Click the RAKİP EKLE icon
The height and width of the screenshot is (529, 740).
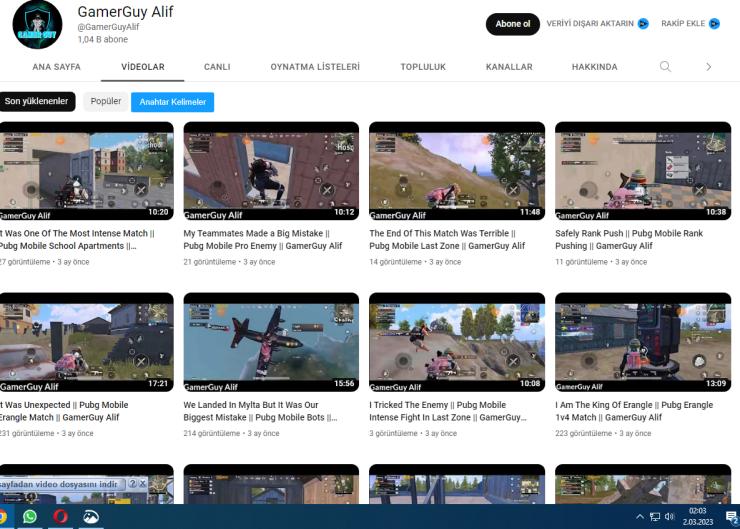pyautogui.click(x=715, y=24)
